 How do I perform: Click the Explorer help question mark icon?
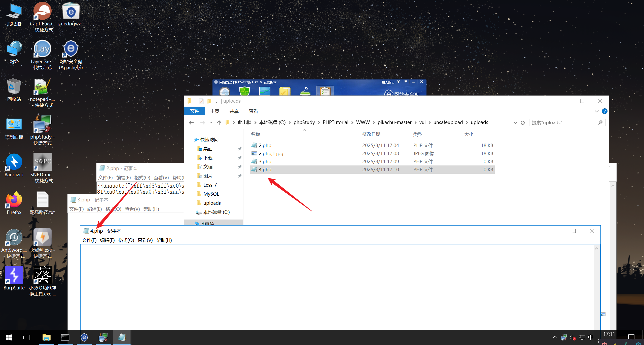tap(604, 111)
